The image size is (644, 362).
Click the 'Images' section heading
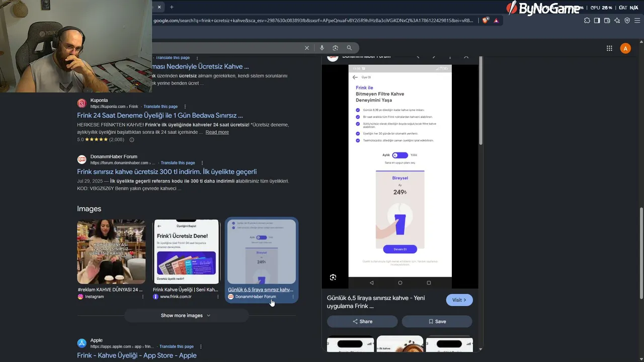[89, 209]
